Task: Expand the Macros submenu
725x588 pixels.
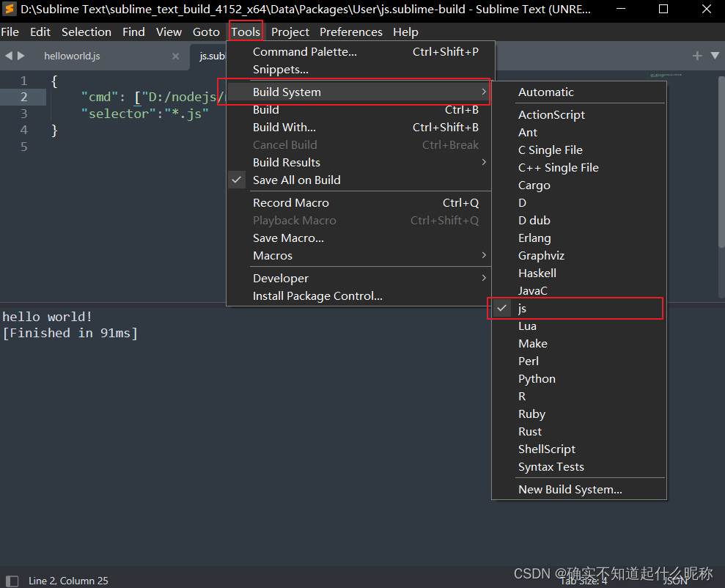Action: (361, 256)
